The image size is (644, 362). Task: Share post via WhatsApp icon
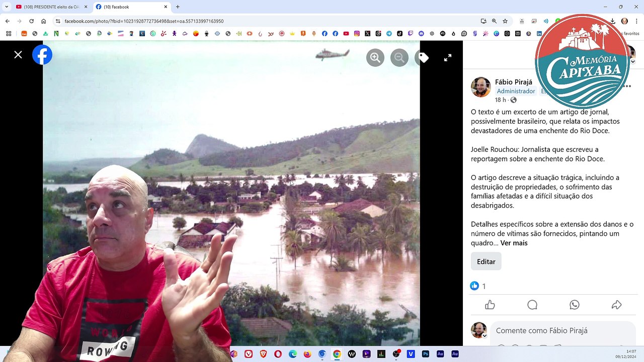click(575, 305)
